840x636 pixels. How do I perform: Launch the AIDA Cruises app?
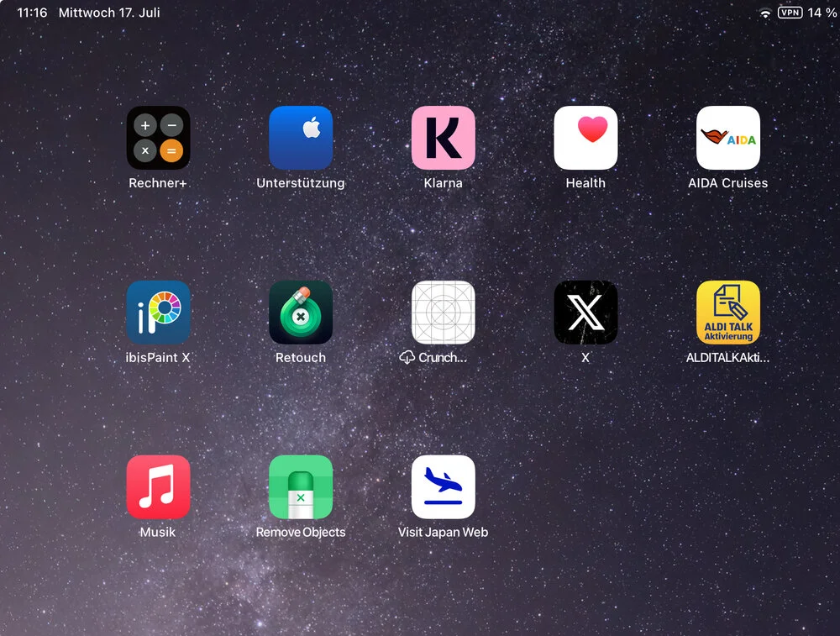pyautogui.click(x=727, y=138)
